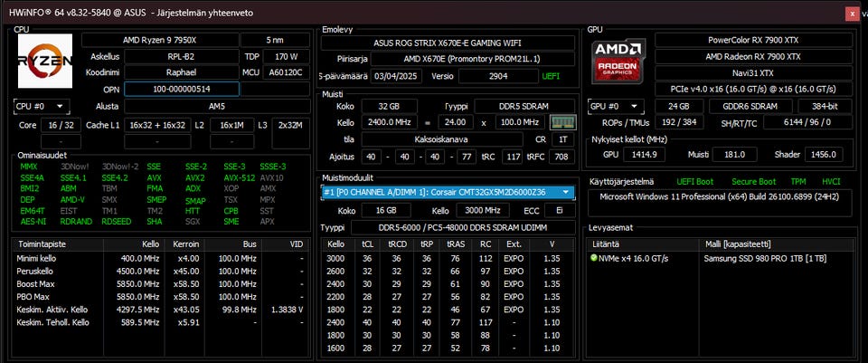Viewport: 868px width, 363px height.
Task: Select the PBO Max row
Action: click(161, 297)
